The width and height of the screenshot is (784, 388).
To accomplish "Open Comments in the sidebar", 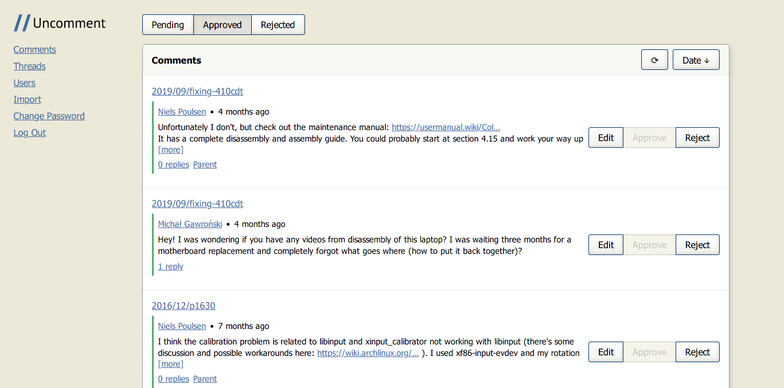I will click(34, 50).
